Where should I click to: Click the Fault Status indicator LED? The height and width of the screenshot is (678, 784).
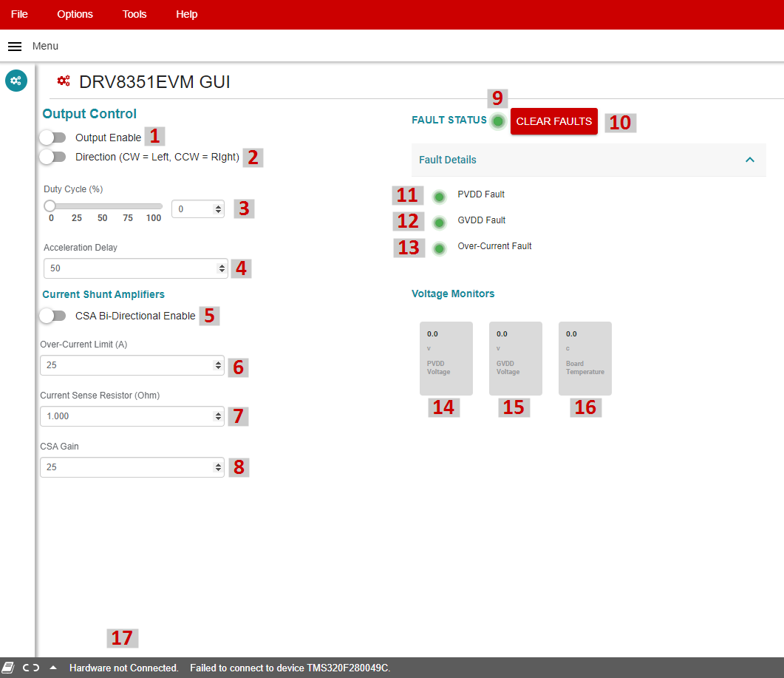click(498, 121)
